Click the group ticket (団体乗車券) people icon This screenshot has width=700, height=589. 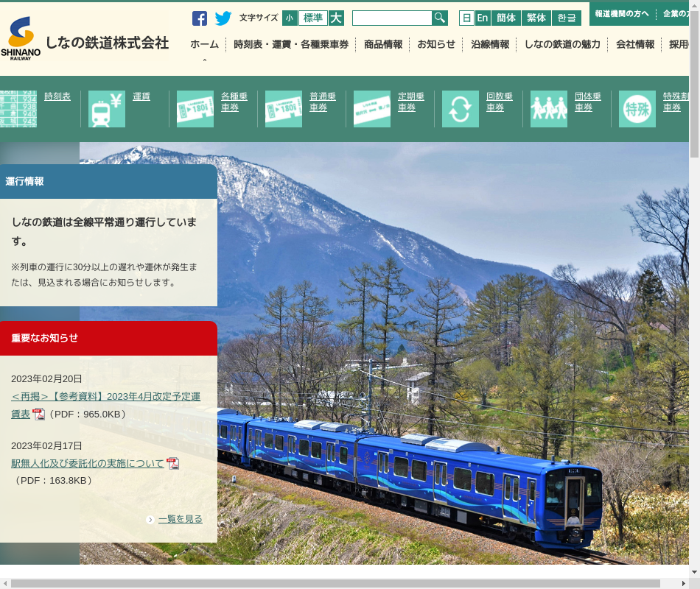pyautogui.click(x=549, y=109)
